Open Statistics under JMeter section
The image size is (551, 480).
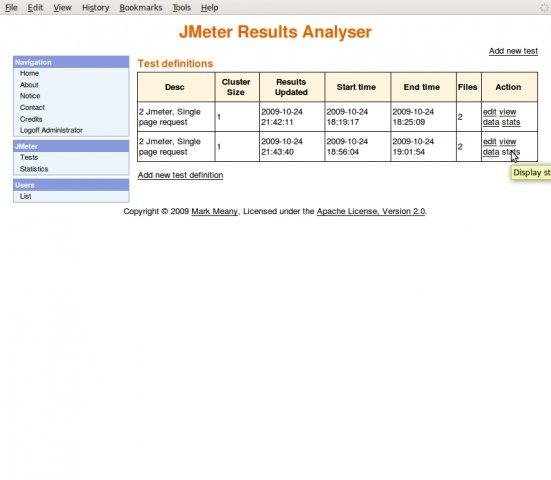[x=34, y=169]
